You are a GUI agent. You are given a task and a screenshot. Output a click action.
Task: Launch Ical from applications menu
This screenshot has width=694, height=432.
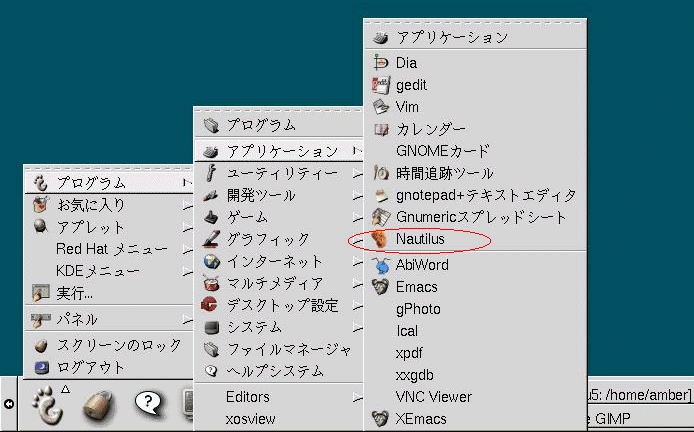475,331
